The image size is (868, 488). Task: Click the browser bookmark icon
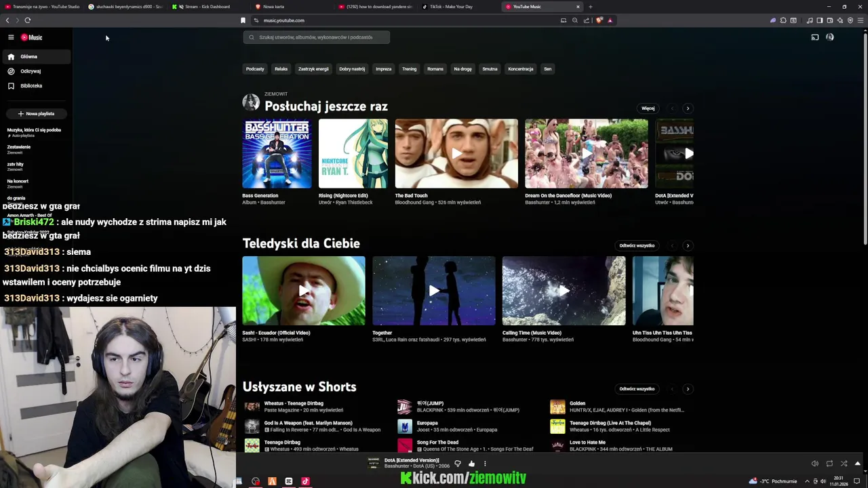point(243,20)
